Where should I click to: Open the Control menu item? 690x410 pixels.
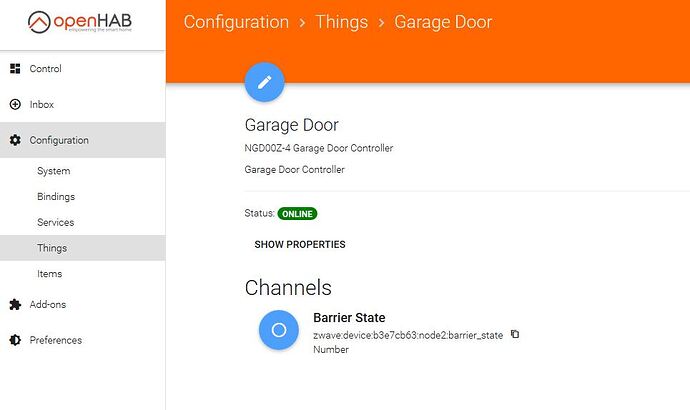click(83, 69)
